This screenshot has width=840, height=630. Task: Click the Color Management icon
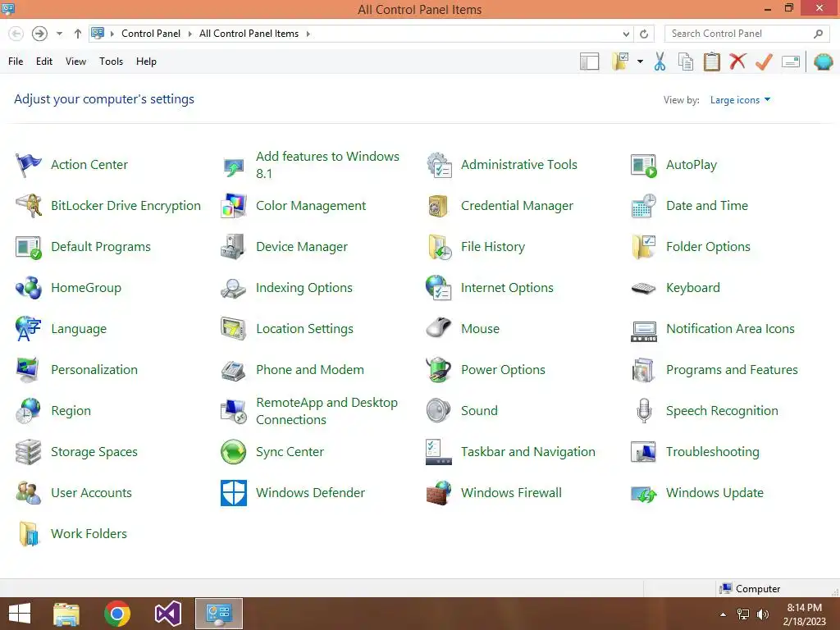(x=234, y=206)
